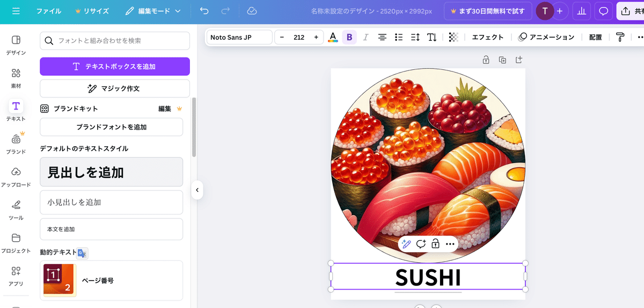Open the リサイズ menu
644x308 pixels.
coord(92,11)
